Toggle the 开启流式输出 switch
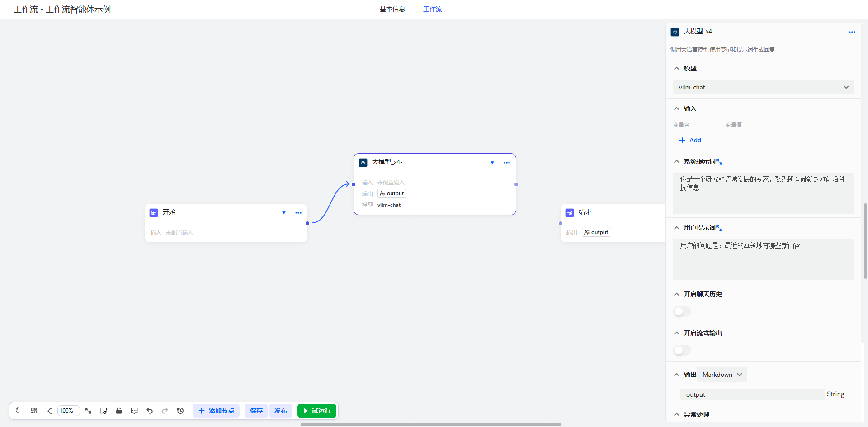The image size is (868, 427). pyautogui.click(x=682, y=350)
